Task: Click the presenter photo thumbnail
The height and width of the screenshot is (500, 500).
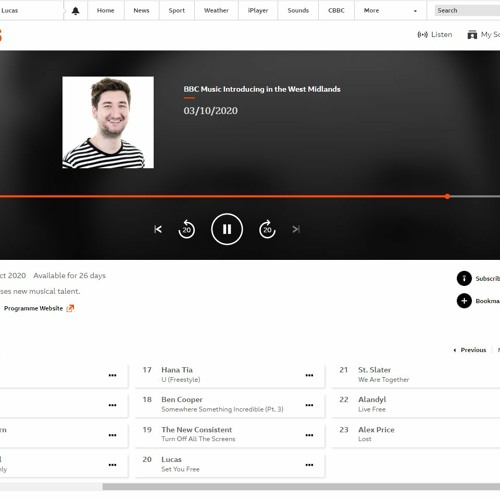Action: coord(108,122)
